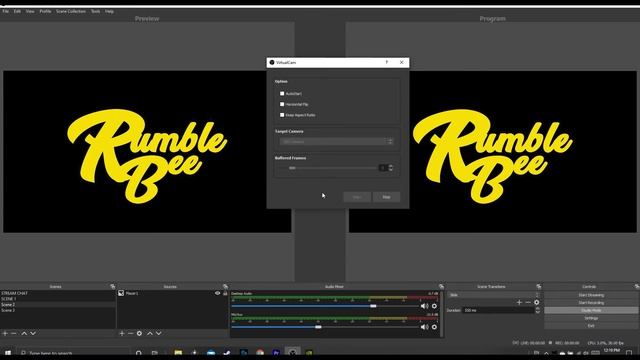This screenshot has width=640, height=360.
Task: Open the Edit menu
Action: pos(17,11)
